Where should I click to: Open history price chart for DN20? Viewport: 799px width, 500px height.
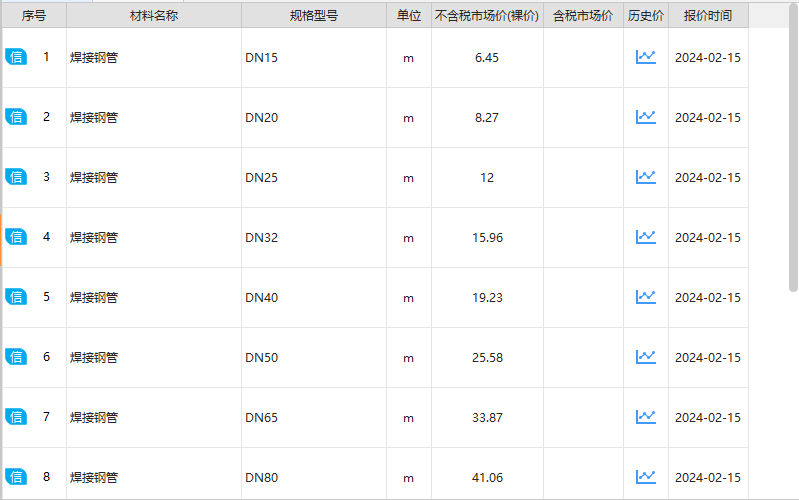[x=646, y=117]
